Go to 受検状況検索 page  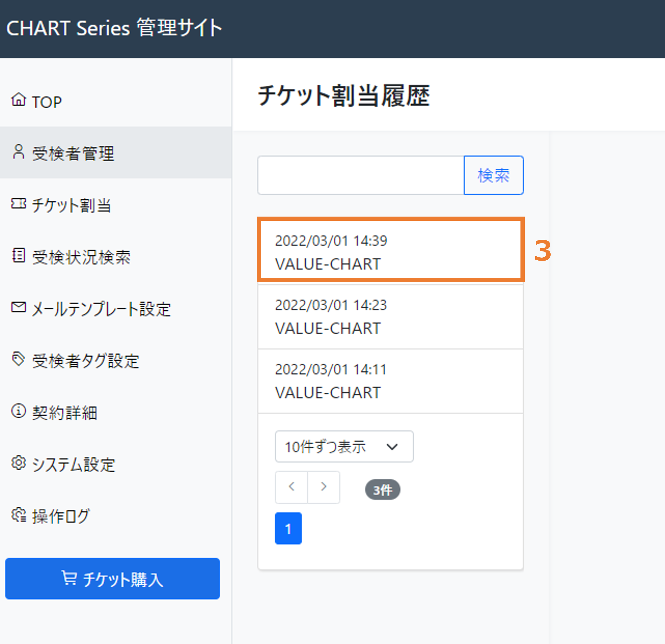coord(116,256)
